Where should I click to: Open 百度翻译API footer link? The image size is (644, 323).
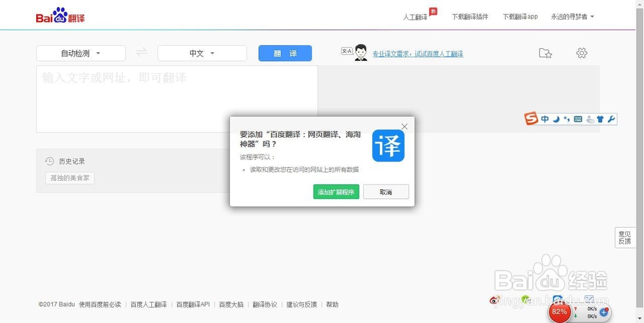click(x=193, y=304)
